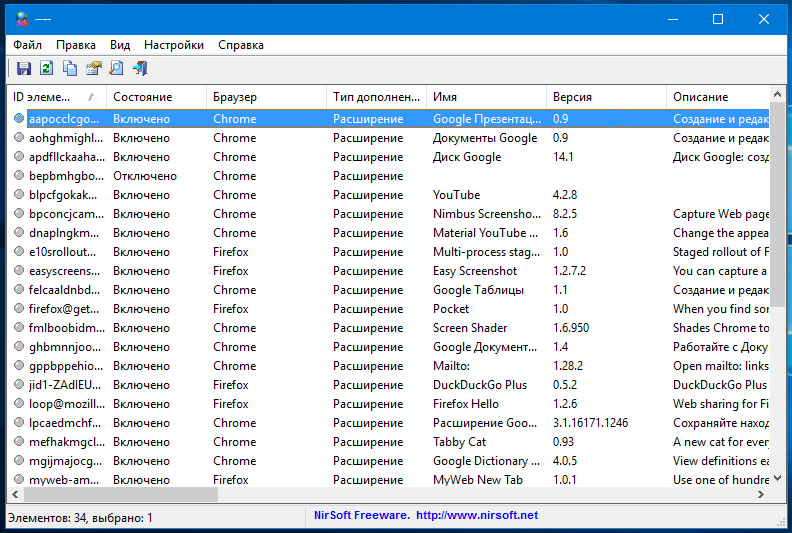Click the Copy selected items toolbar icon

[x=70, y=68]
